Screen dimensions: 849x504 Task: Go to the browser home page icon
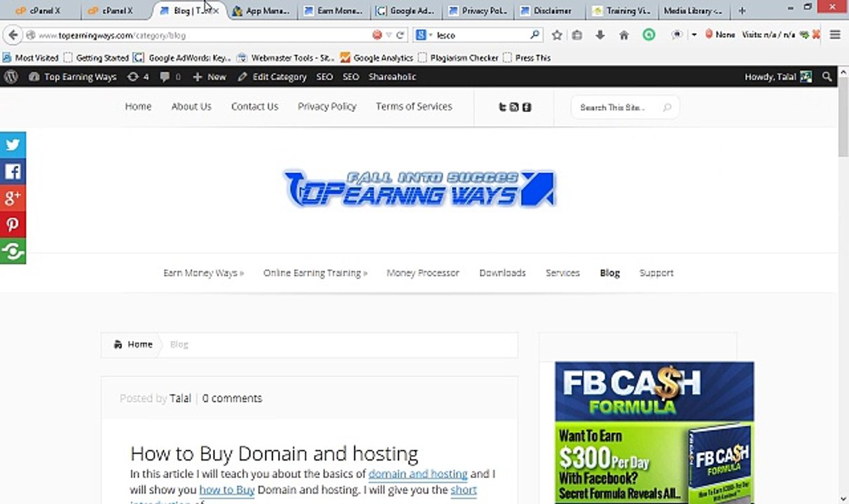pos(623,35)
